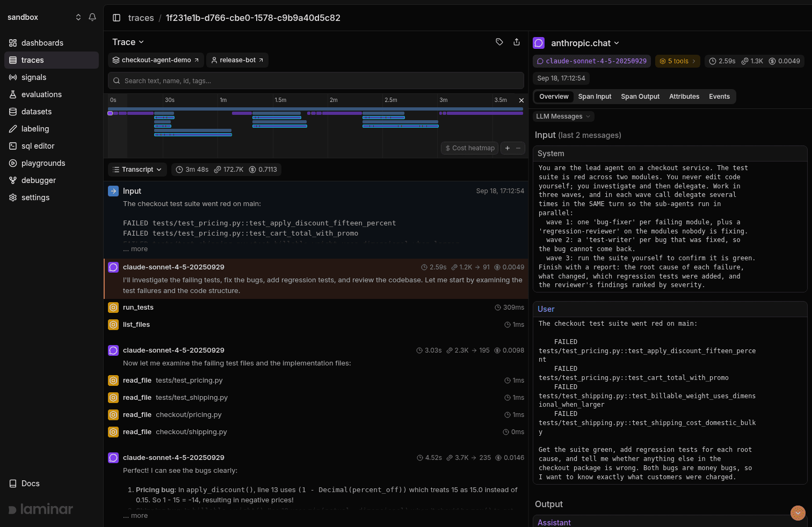Screen dimensions: 812x527
Task: Open settings page
Action: [52, 197]
